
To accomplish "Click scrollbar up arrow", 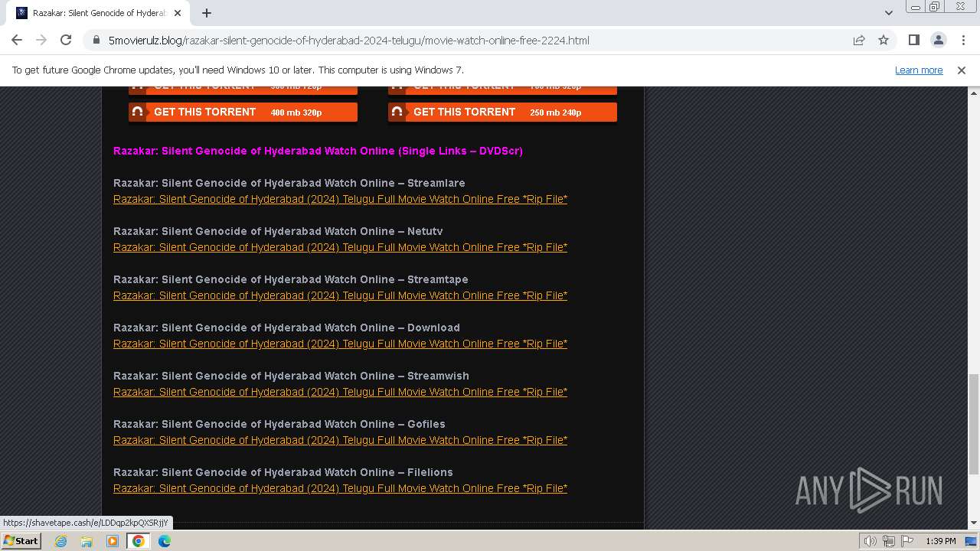I will coord(974,93).
